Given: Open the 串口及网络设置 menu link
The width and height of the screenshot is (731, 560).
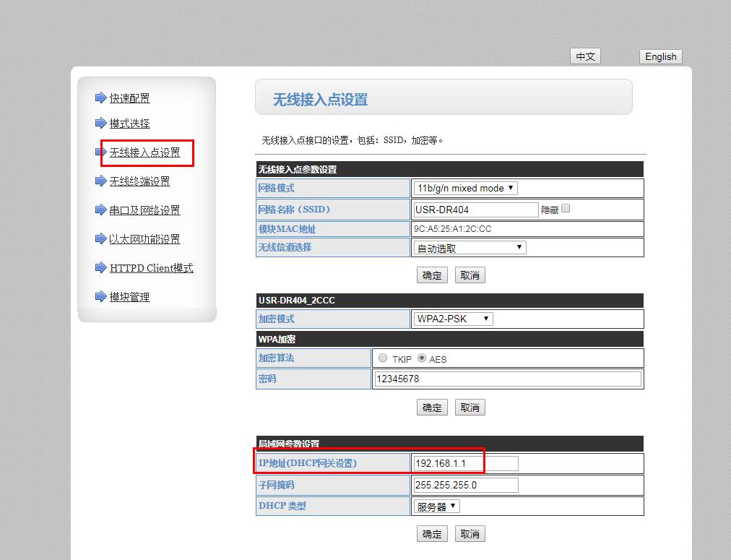Looking at the screenshot, I should [144, 210].
